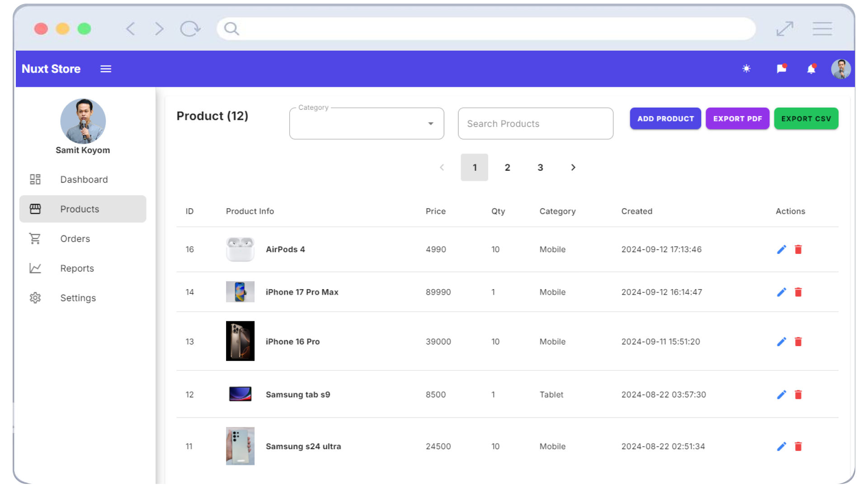Open the notifications bell

pos(811,69)
